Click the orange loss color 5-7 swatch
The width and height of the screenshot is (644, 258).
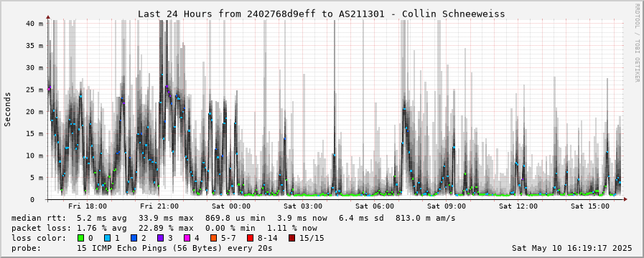[x=213, y=238]
